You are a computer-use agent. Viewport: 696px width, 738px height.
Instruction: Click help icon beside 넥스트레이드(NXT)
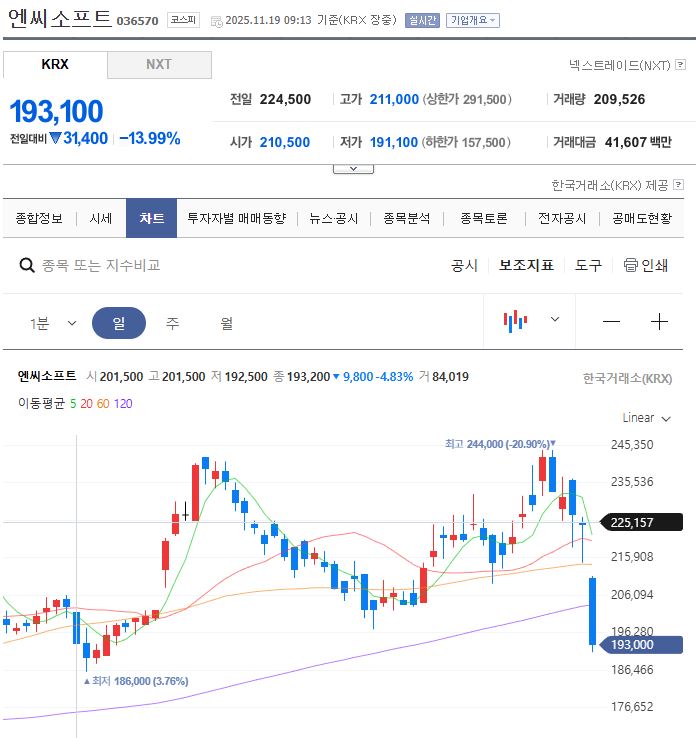(x=679, y=65)
